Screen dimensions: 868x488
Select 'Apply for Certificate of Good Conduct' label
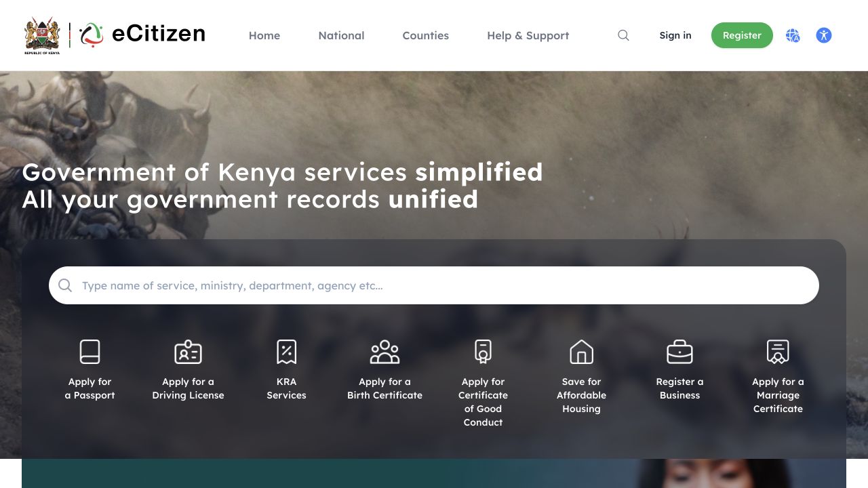click(x=483, y=402)
